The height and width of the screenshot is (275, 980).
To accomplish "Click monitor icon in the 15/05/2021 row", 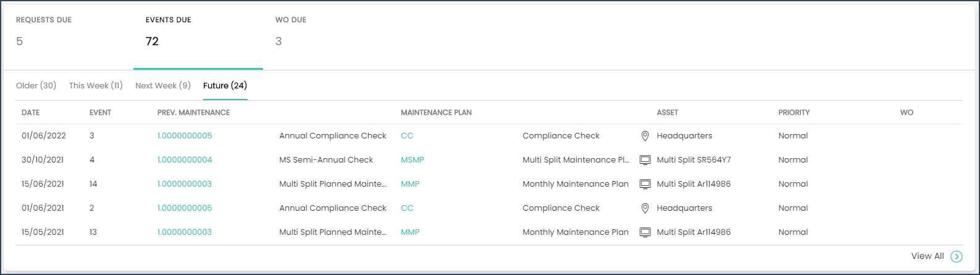I will 645,232.
